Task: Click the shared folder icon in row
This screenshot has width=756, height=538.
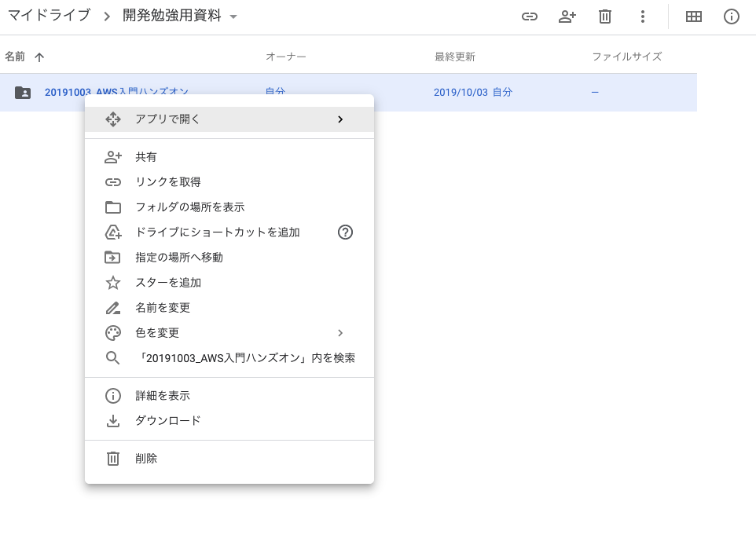Action: 23,93
